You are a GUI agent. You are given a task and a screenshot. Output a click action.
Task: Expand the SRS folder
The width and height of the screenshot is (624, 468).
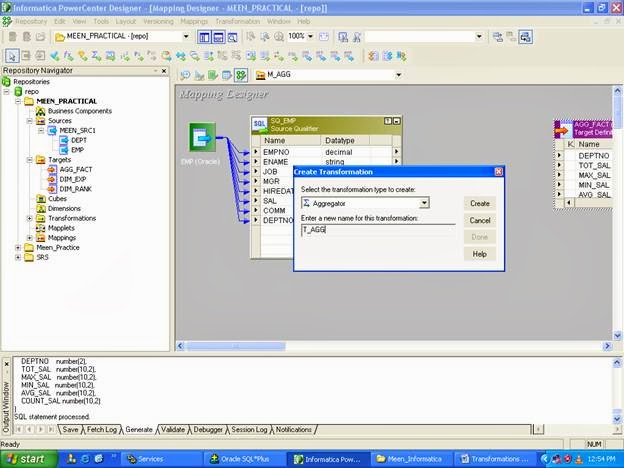click(18, 257)
